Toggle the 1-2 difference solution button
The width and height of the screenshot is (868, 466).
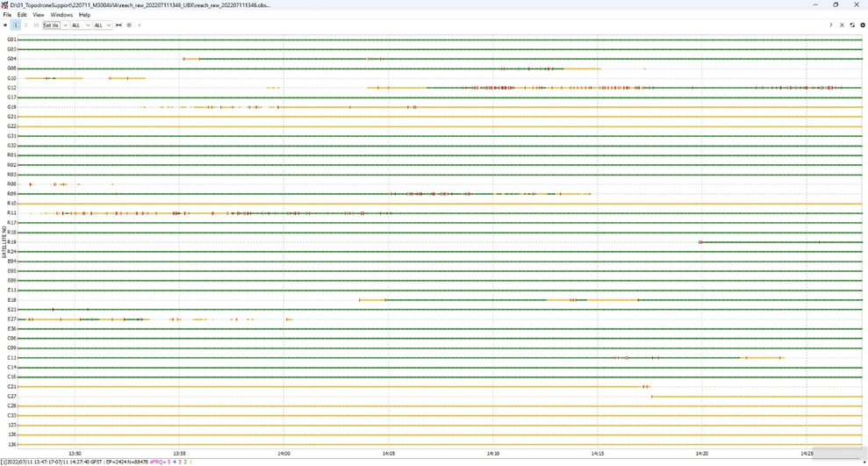[x=36, y=25]
